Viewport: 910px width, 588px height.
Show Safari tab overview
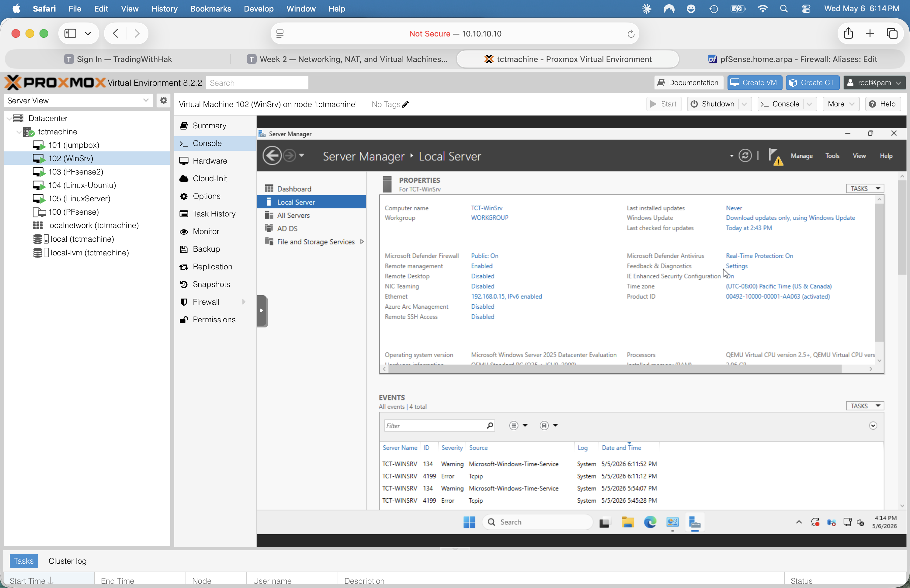coord(892,34)
